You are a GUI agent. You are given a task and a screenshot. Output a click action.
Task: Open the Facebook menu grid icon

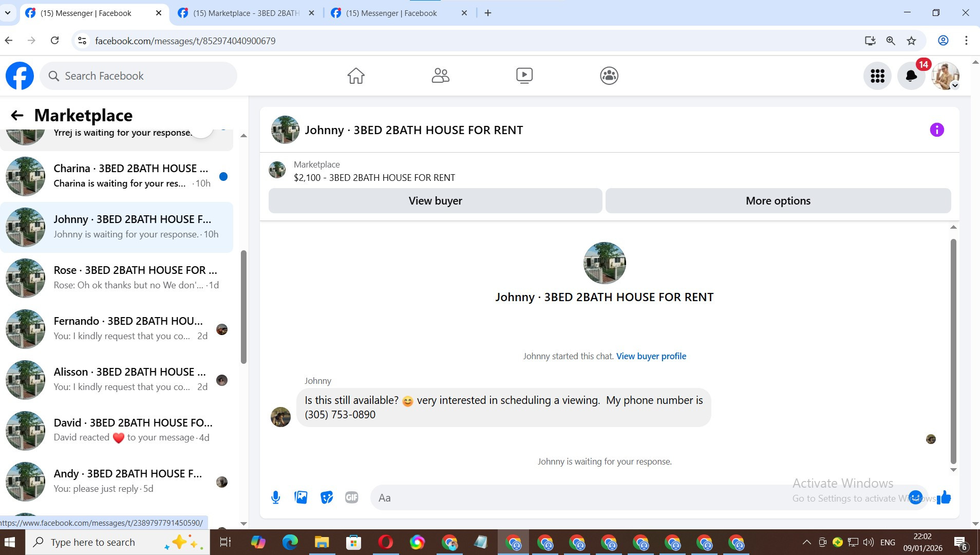tap(877, 76)
